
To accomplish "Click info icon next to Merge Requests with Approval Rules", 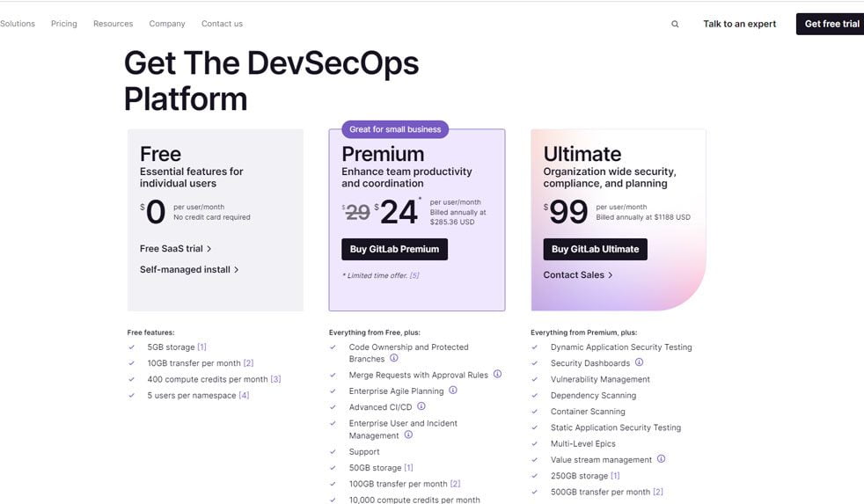I will [497, 375].
